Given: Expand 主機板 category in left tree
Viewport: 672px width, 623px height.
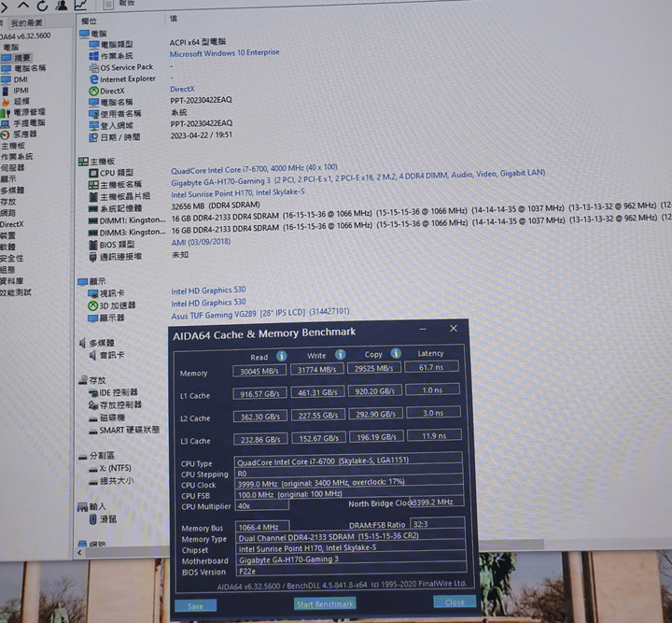Looking at the screenshot, I should [13, 146].
